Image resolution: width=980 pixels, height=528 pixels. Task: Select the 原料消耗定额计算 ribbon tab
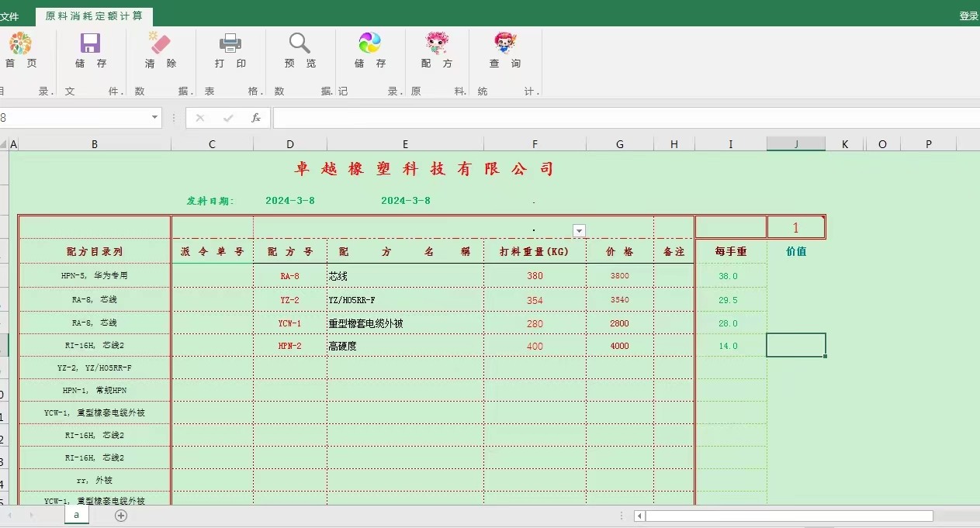tap(94, 16)
